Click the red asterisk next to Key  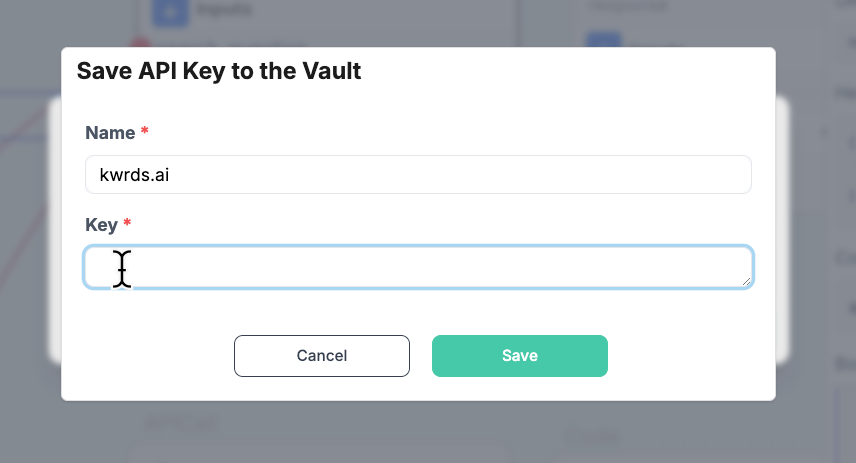coord(127,223)
